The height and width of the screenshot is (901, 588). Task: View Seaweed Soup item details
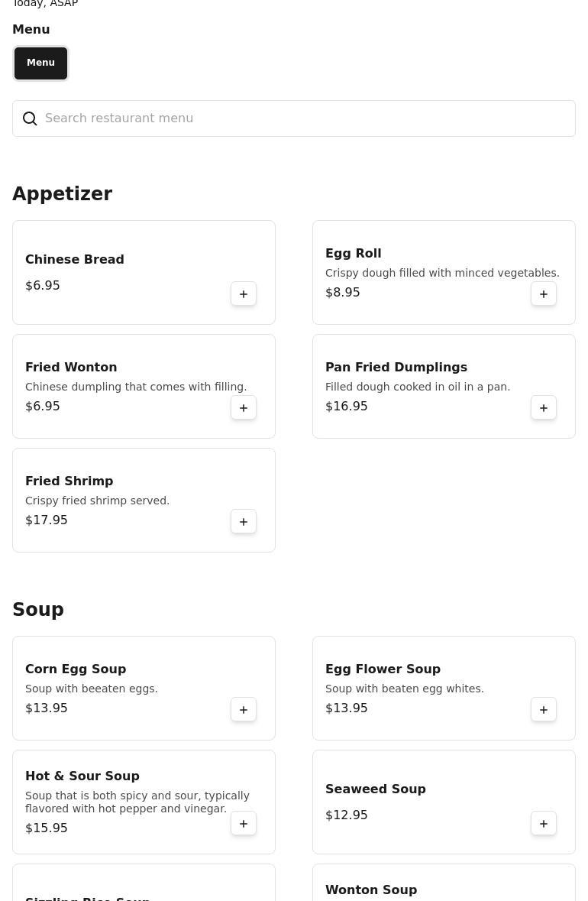(375, 789)
